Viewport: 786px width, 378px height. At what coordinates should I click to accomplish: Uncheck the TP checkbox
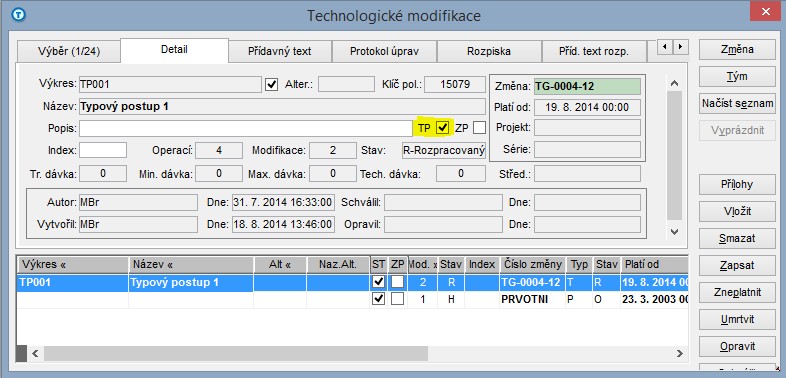(x=442, y=128)
